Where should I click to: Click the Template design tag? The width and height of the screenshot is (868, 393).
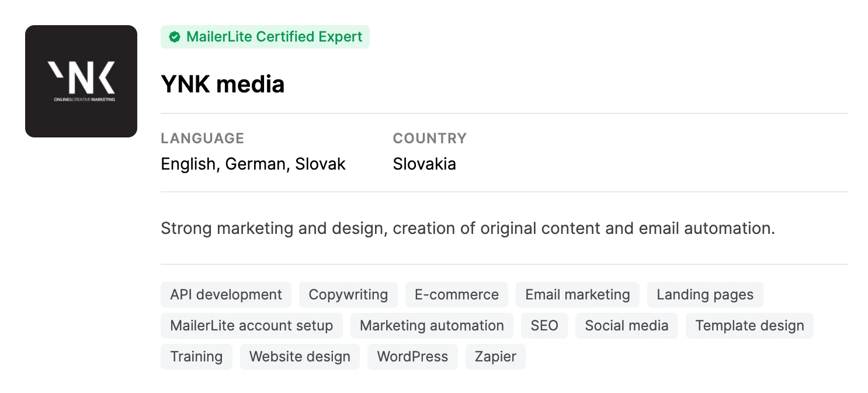[749, 326]
